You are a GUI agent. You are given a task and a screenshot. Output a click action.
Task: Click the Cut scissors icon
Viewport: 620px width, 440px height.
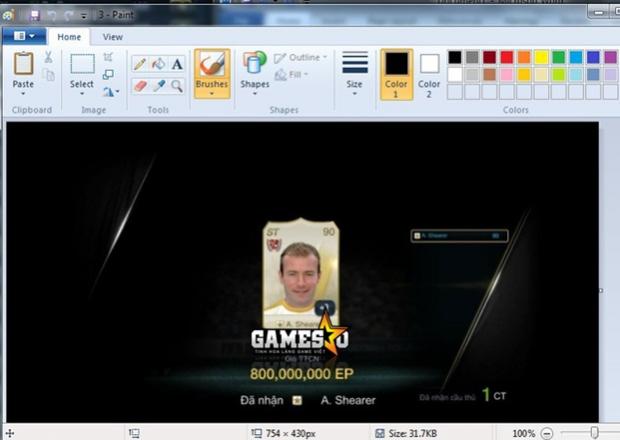pos(48,58)
